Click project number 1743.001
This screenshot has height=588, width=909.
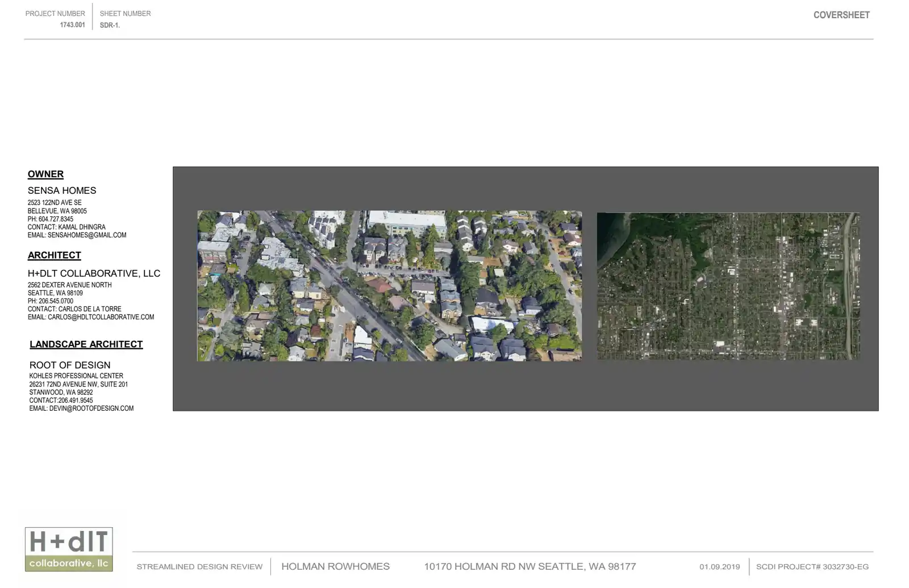tap(73, 25)
